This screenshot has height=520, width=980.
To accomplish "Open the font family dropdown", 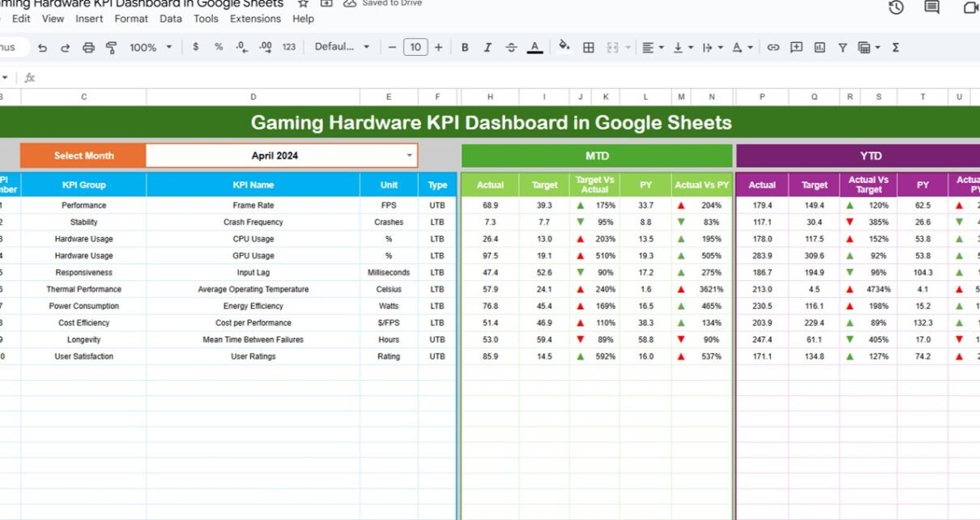I will 342,47.
